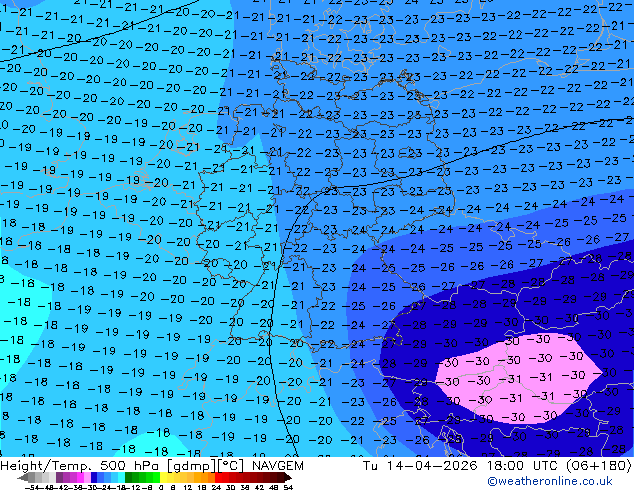Click the weatheronline.co.uk link
The image size is (634, 490).
pyautogui.click(x=550, y=481)
